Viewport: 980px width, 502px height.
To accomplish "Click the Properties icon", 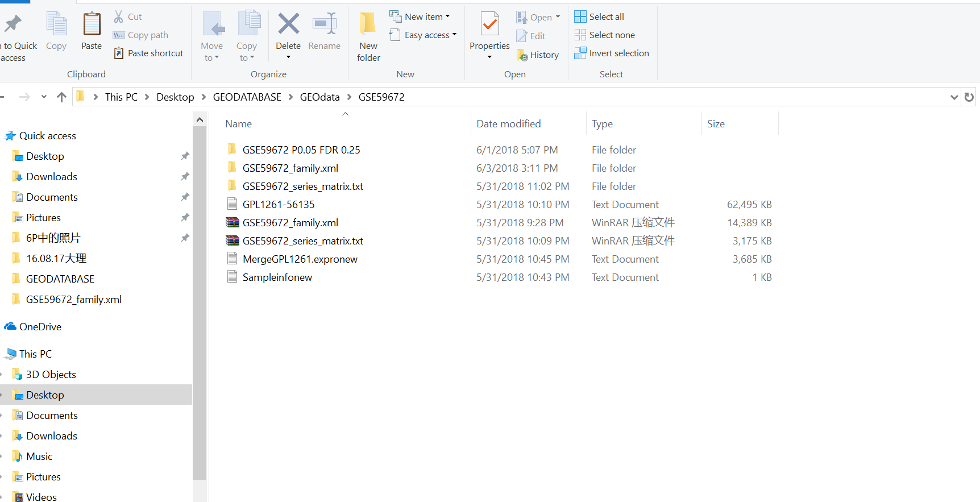I will [489, 25].
